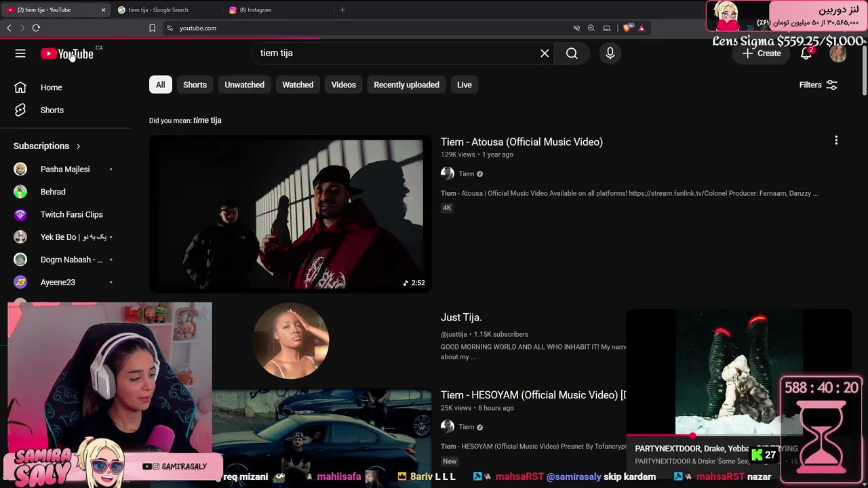The width and height of the screenshot is (868, 488).
Task: Open the Yek Be Do subscription avatar
Action: [20, 237]
